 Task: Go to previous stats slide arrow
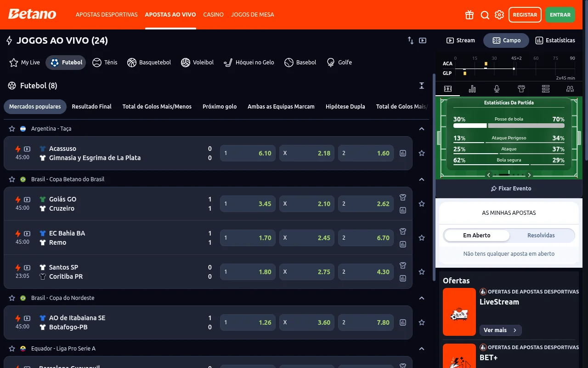pos(489,175)
